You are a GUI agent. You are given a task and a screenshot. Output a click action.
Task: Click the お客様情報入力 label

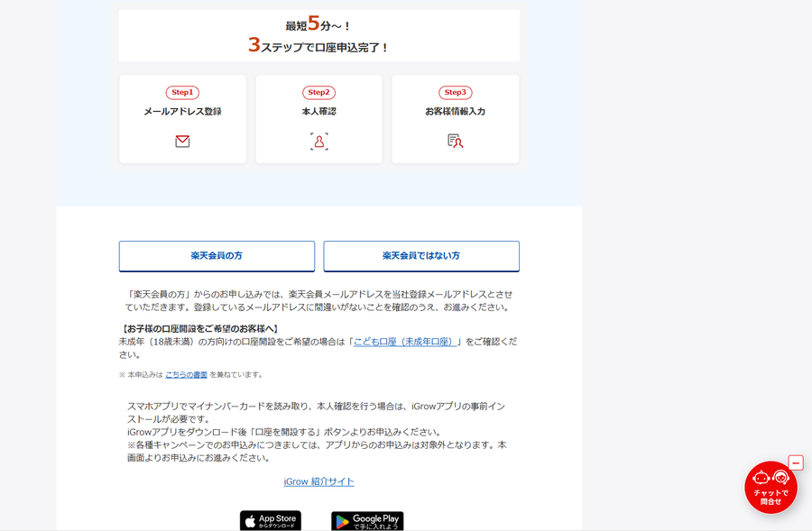click(456, 111)
